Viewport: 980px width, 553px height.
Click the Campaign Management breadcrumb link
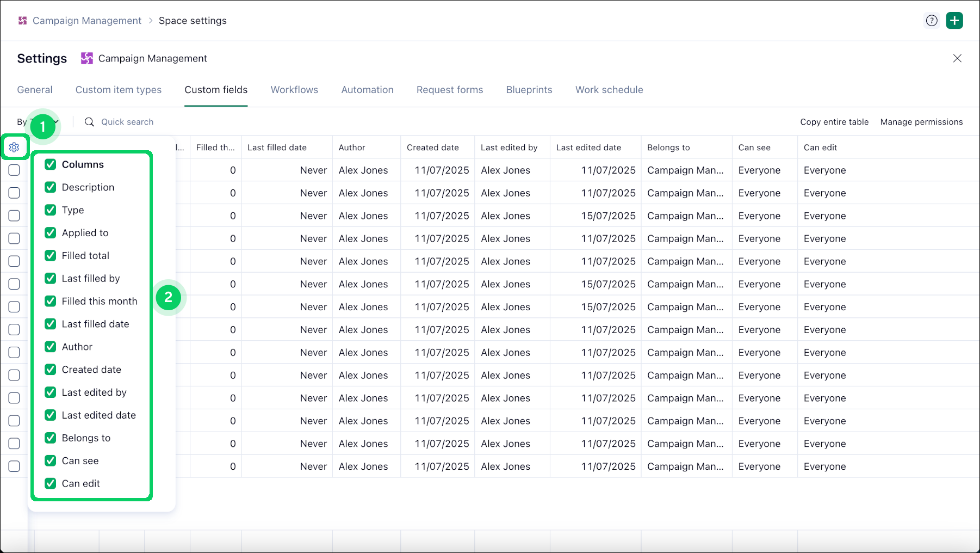coord(86,21)
